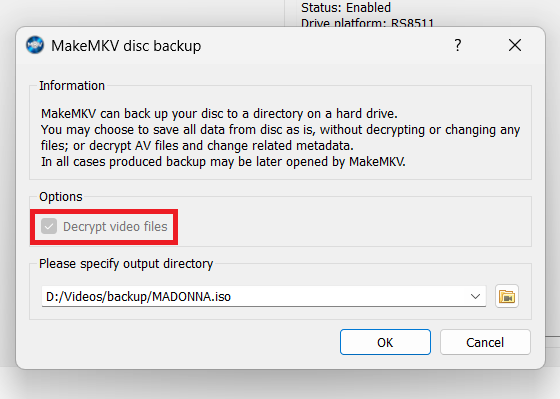Confirm backup with the OK button
Viewport: 560px width, 399px height.
pyautogui.click(x=385, y=342)
